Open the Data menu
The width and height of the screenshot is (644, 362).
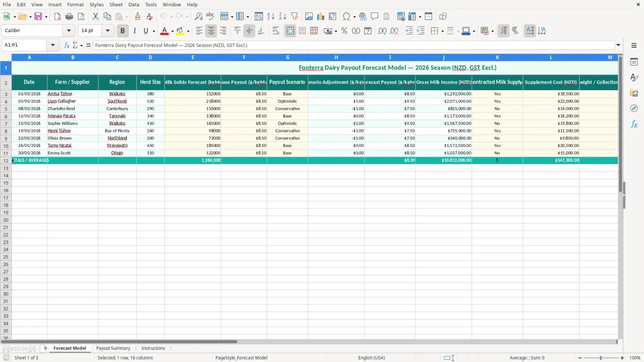[x=134, y=4]
